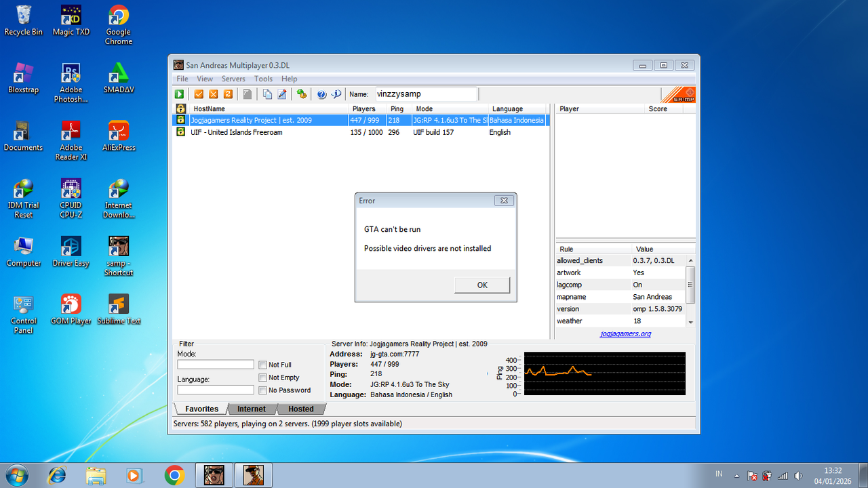Select the Control Panel desktop icon
This screenshot has height=488, width=868.
point(24,314)
